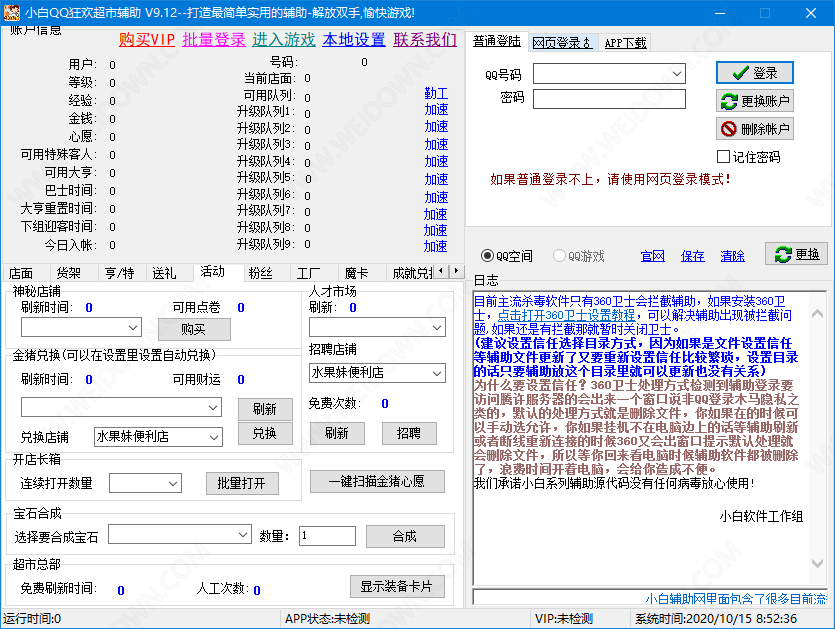The width and height of the screenshot is (835, 629).
Task: Select the QQ游戏 radio button
Action: click(559, 256)
